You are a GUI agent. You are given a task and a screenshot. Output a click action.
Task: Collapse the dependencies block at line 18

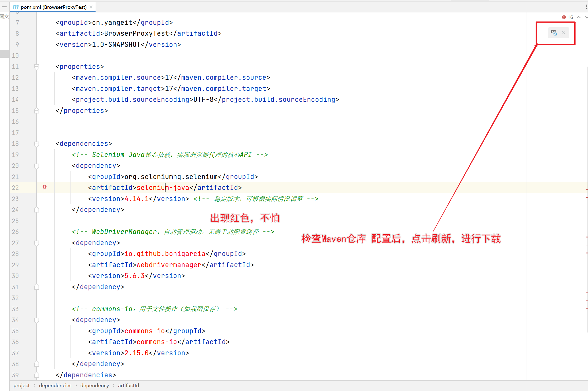pos(36,144)
